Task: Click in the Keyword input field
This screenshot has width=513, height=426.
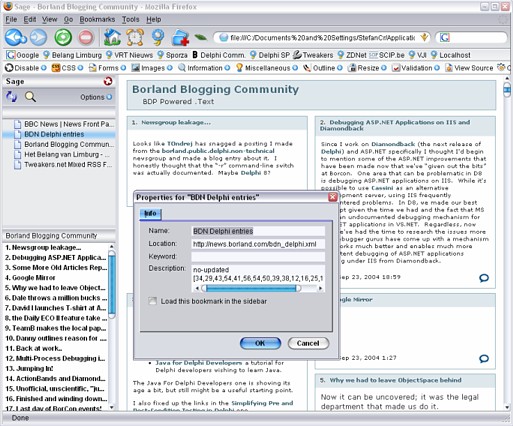Action: click(258, 257)
